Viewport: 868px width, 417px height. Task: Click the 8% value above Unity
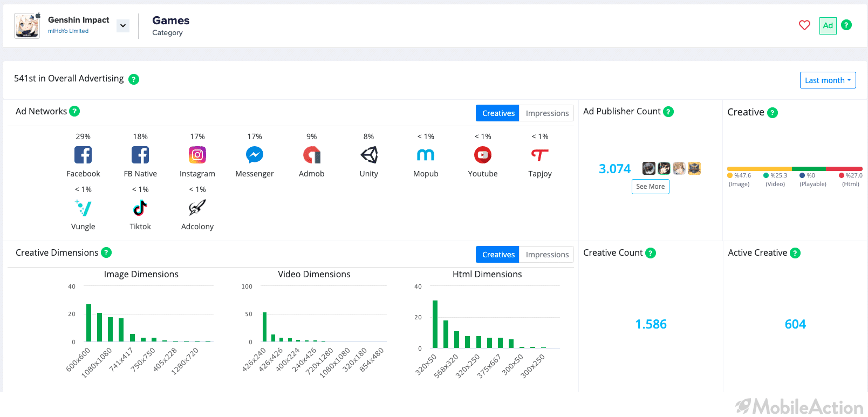pyautogui.click(x=369, y=137)
